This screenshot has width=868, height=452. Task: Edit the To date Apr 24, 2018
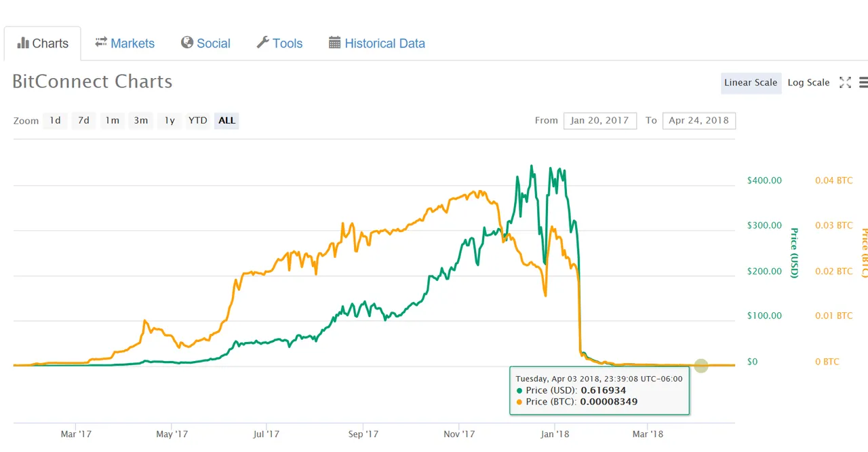tap(698, 121)
